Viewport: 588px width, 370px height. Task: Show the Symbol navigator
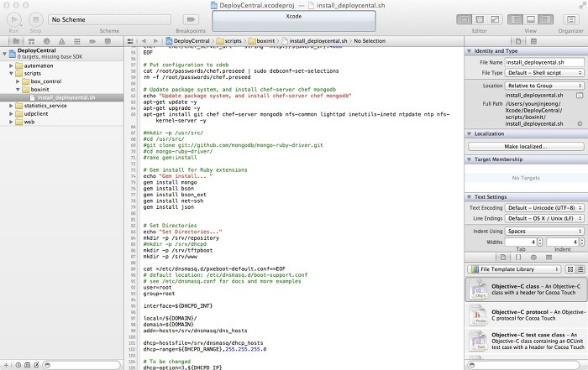(x=32, y=41)
